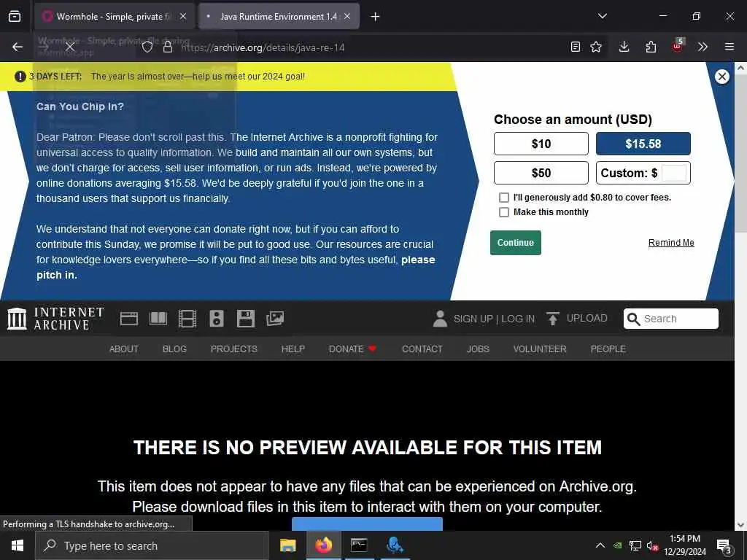Select the $10 donation amount
Image resolution: width=747 pixels, height=560 pixels.
pos(541,144)
